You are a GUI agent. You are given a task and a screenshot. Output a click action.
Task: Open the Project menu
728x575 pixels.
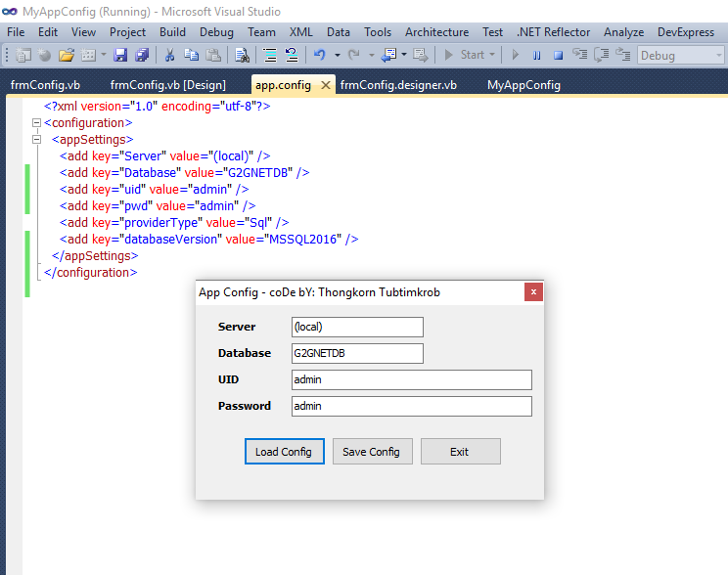coord(127,32)
